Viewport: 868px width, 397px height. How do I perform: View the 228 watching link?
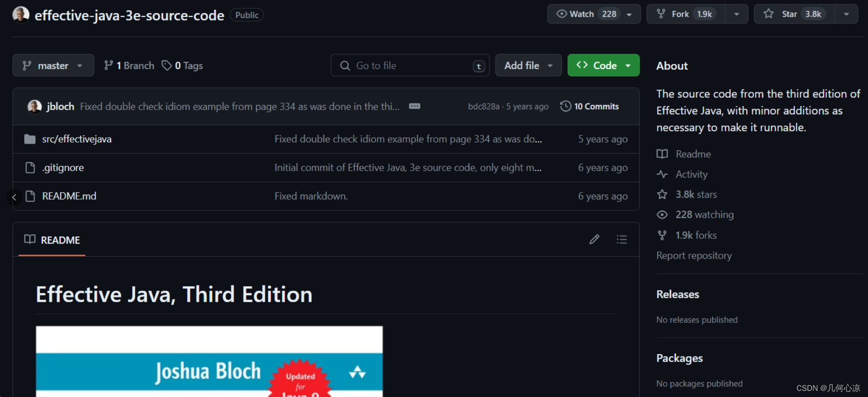click(705, 215)
